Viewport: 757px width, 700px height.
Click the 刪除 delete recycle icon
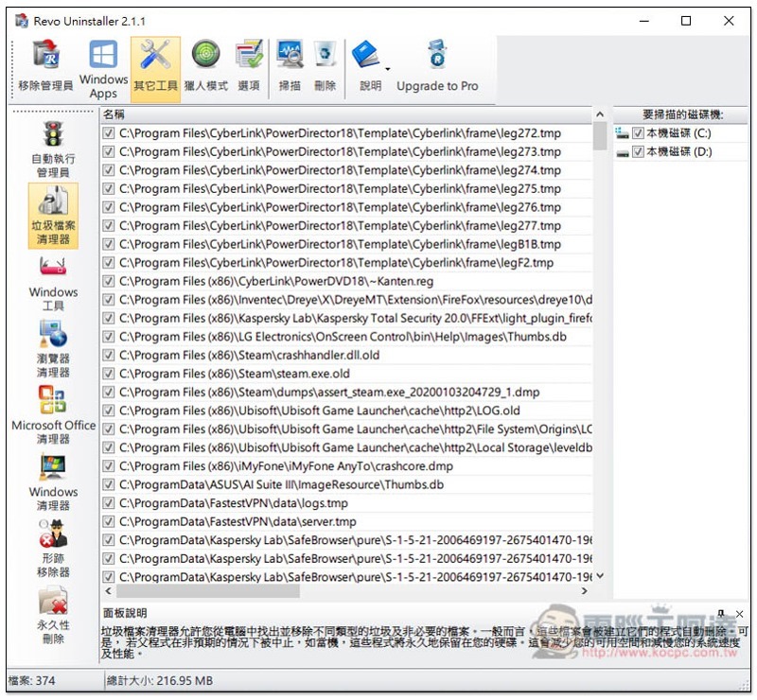(x=325, y=66)
